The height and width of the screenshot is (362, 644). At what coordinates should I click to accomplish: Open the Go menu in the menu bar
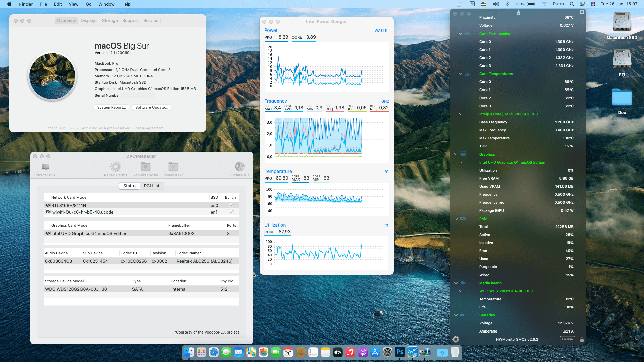[88, 4]
